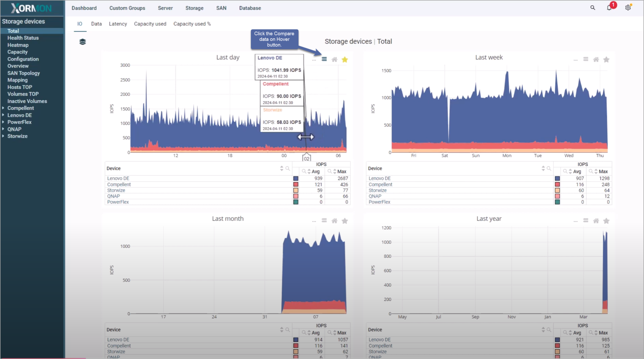Open the settings gear icon
The height and width of the screenshot is (359, 644).
click(x=628, y=7)
